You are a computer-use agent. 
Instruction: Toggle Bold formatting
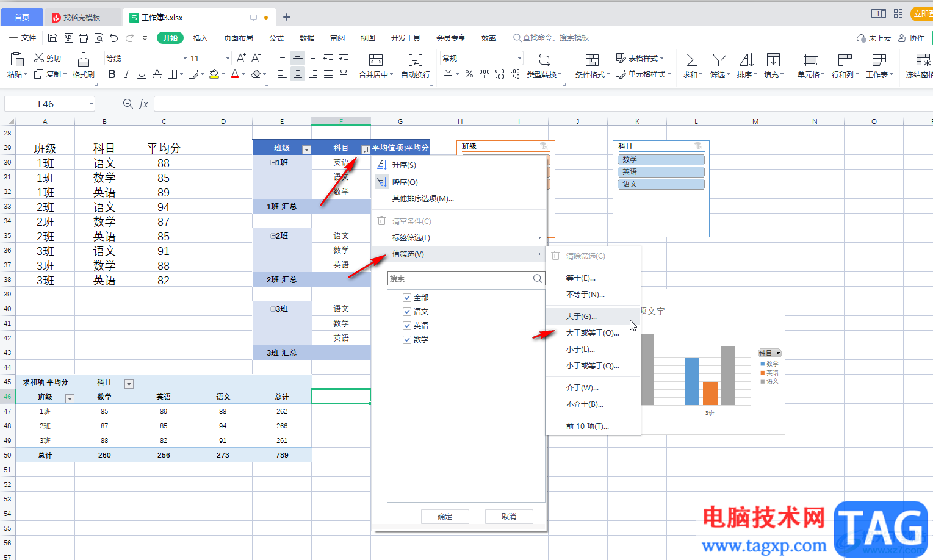[x=112, y=74]
